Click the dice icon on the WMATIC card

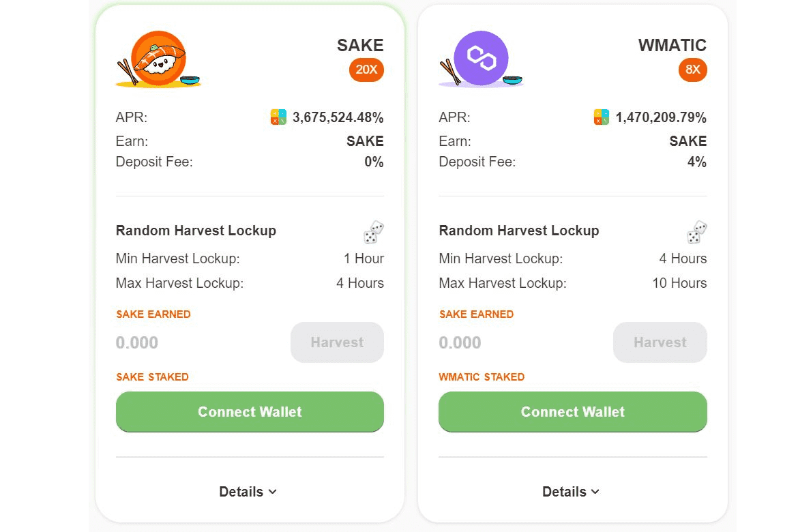coord(696,231)
